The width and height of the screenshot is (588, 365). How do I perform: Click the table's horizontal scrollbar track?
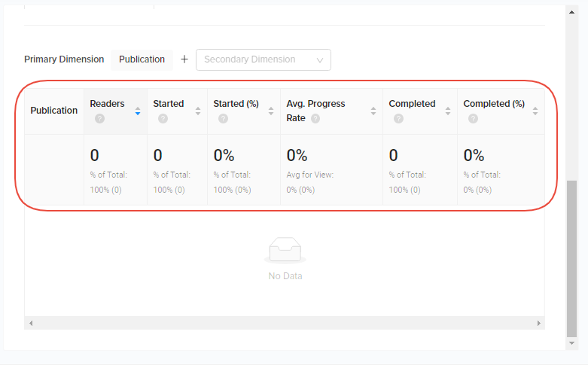pyautogui.click(x=285, y=323)
